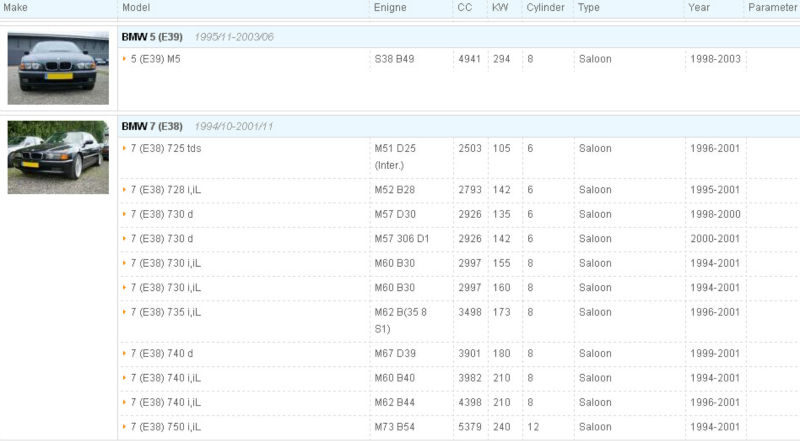Screen dimensions: 800x442
Task: Click the orange arrow beside 728 i,iL
Action: (x=124, y=190)
